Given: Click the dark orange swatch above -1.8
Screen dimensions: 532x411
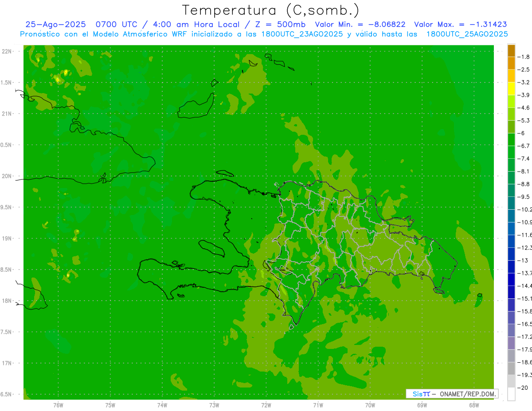Looking at the screenshot, I should 511,51.
